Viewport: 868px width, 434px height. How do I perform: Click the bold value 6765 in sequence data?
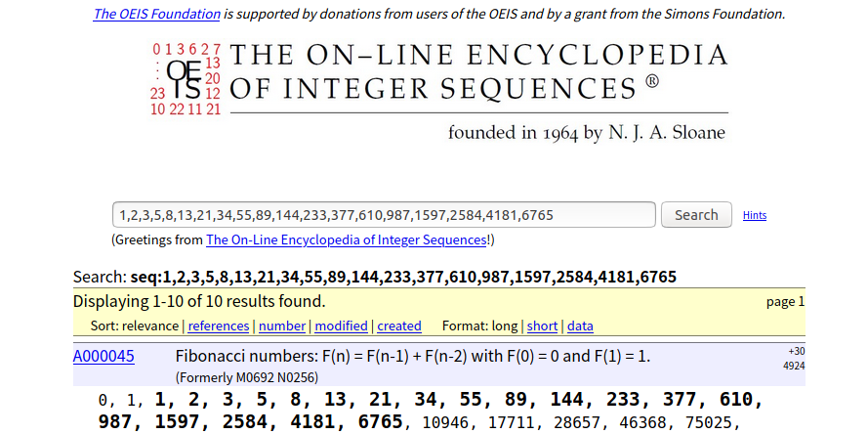pos(381,422)
